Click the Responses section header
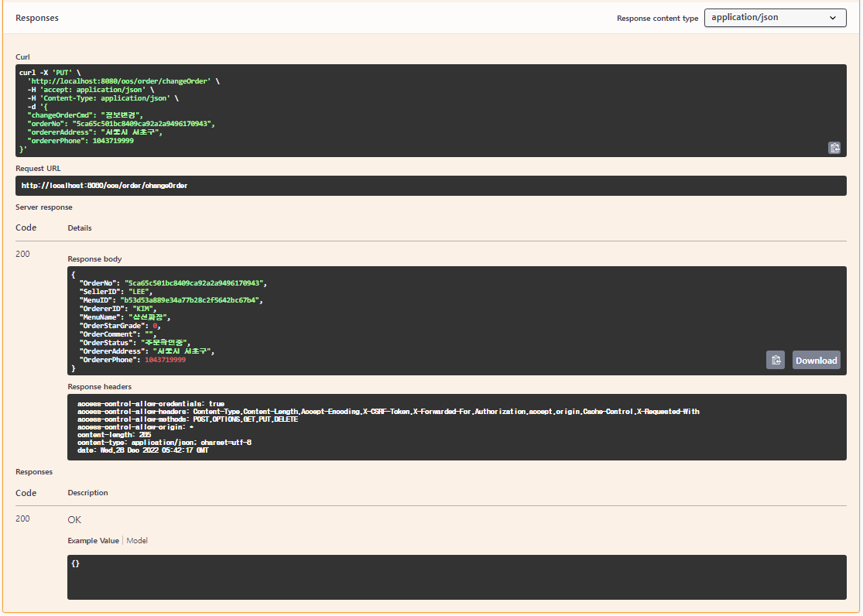Screen dimensions: 863x616 pyautogui.click(x=37, y=18)
